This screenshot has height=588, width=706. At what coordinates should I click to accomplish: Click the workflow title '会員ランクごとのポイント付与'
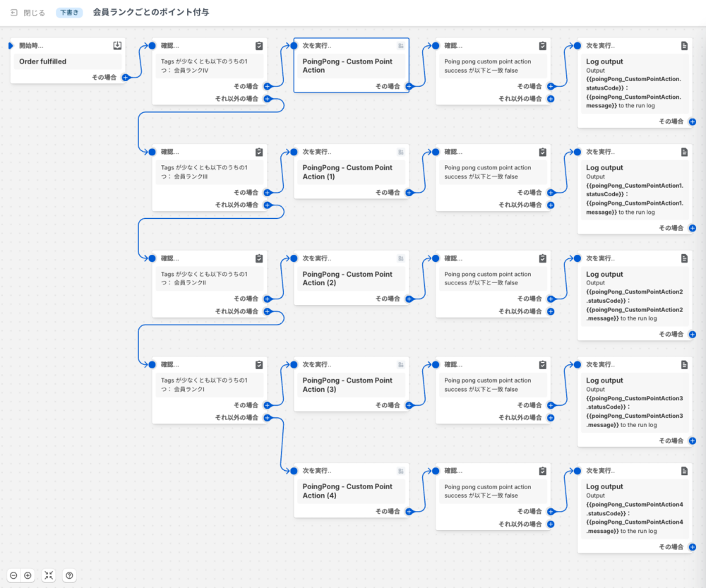click(x=151, y=12)
